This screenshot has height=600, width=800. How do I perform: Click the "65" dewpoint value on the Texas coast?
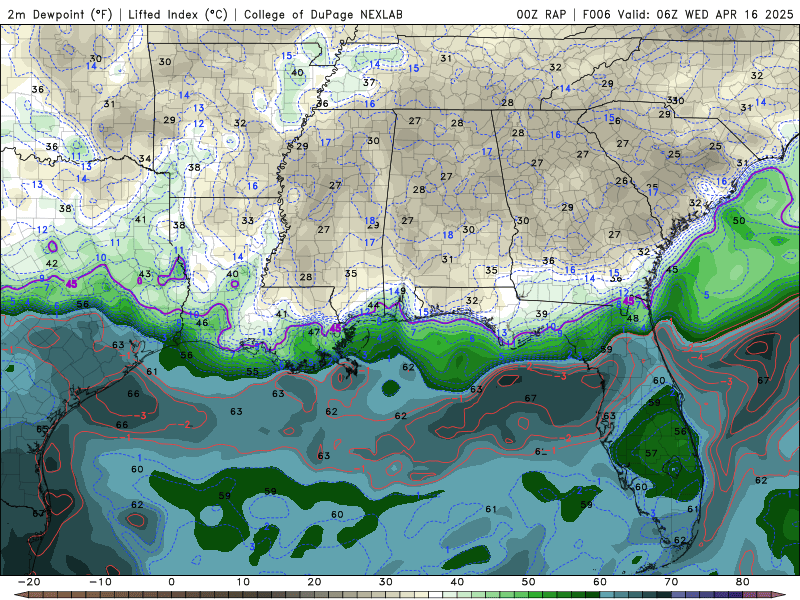tap(42, 429)
